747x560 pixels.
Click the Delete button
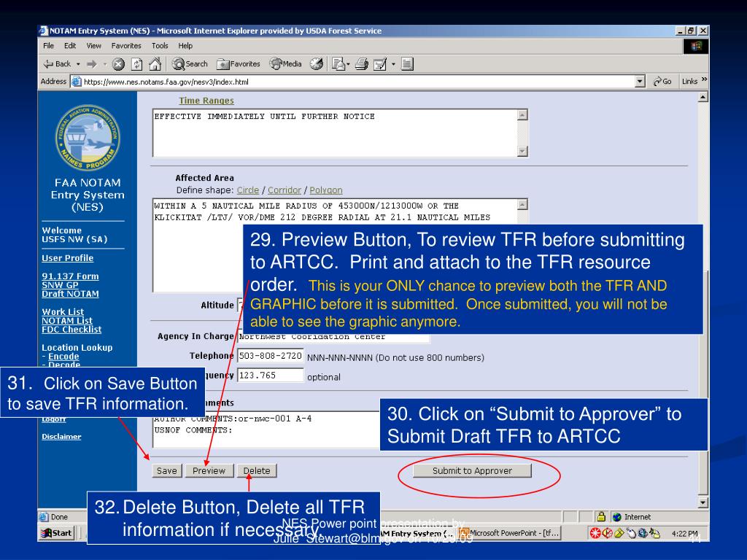257,470
